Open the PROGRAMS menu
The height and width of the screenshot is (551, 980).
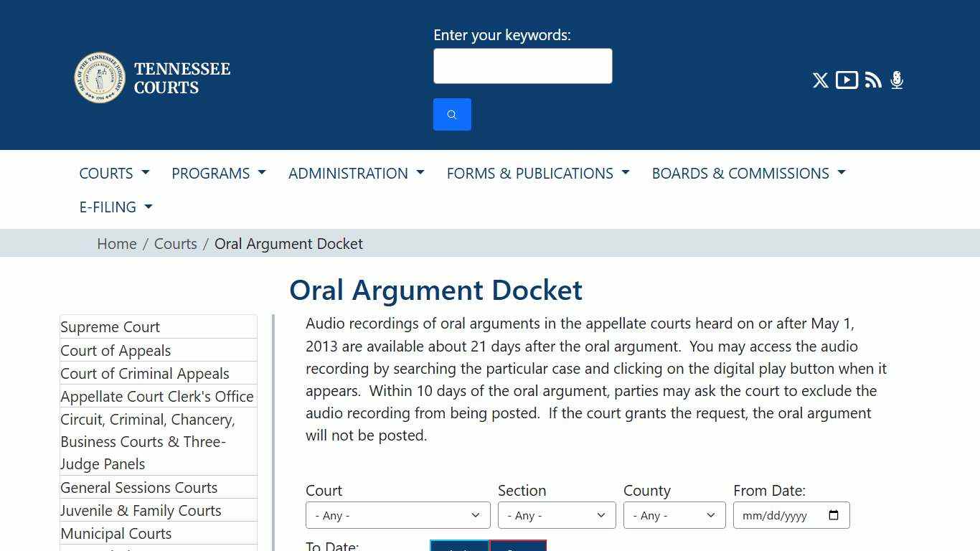coord(218,173)
